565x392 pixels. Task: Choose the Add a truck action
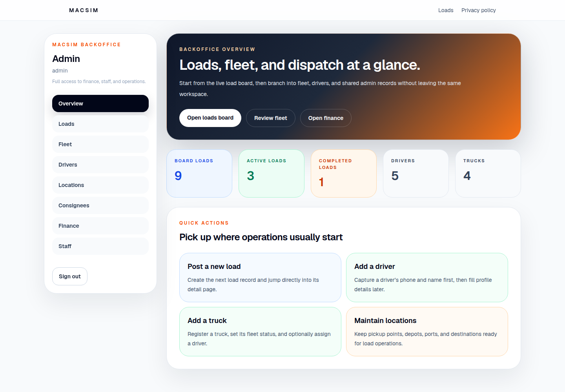tap(260, 332)
